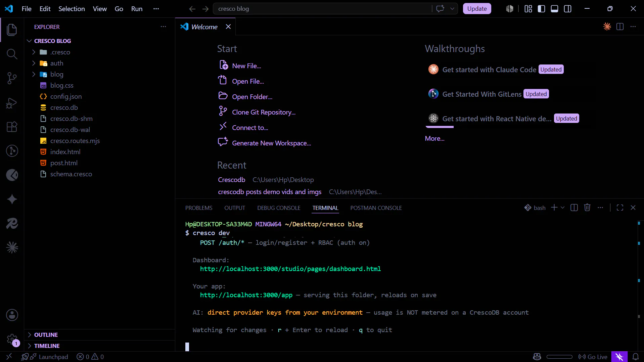Open the dashboard.html localhost link
644x362 pixels.
click(x=290, y=269)
